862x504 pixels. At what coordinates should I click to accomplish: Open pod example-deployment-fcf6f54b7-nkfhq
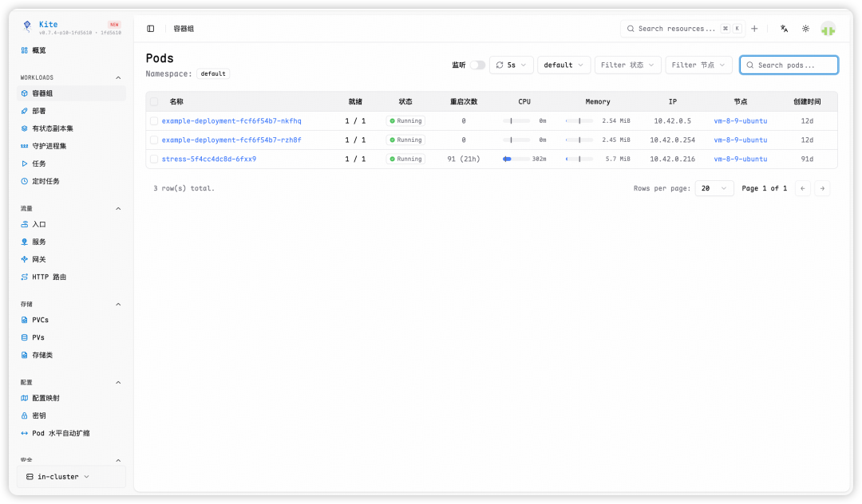pos(231,120)
